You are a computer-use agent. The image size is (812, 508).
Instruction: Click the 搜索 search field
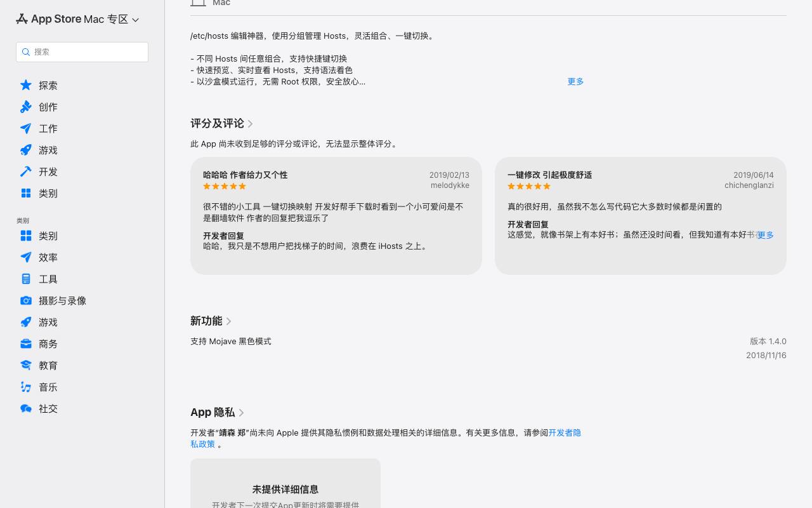(x=82, y=52)
